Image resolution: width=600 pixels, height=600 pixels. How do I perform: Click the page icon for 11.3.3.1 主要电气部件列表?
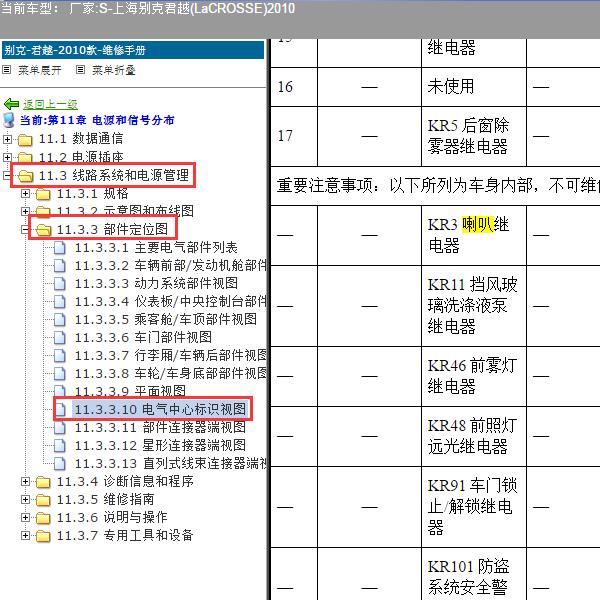60,248
